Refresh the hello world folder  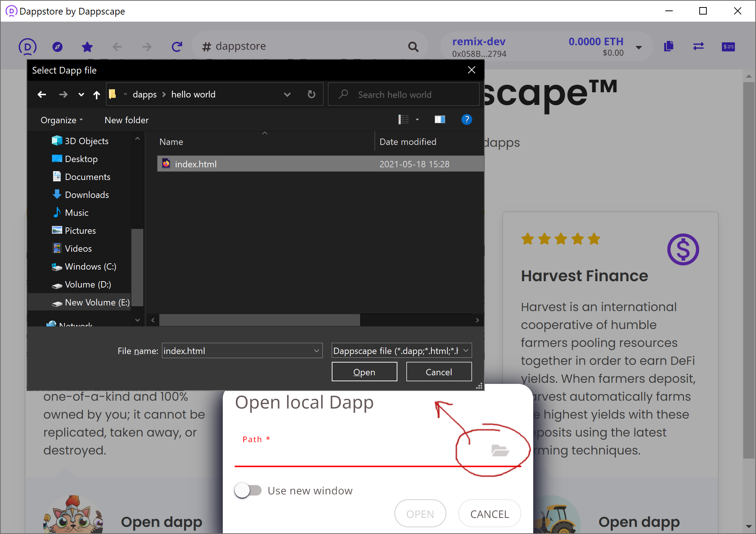(311, 94)
